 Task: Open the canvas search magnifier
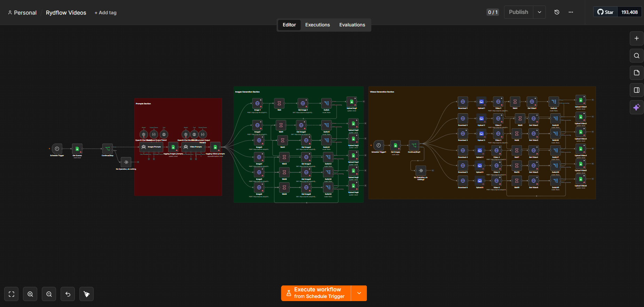click(x=636, y=56)
